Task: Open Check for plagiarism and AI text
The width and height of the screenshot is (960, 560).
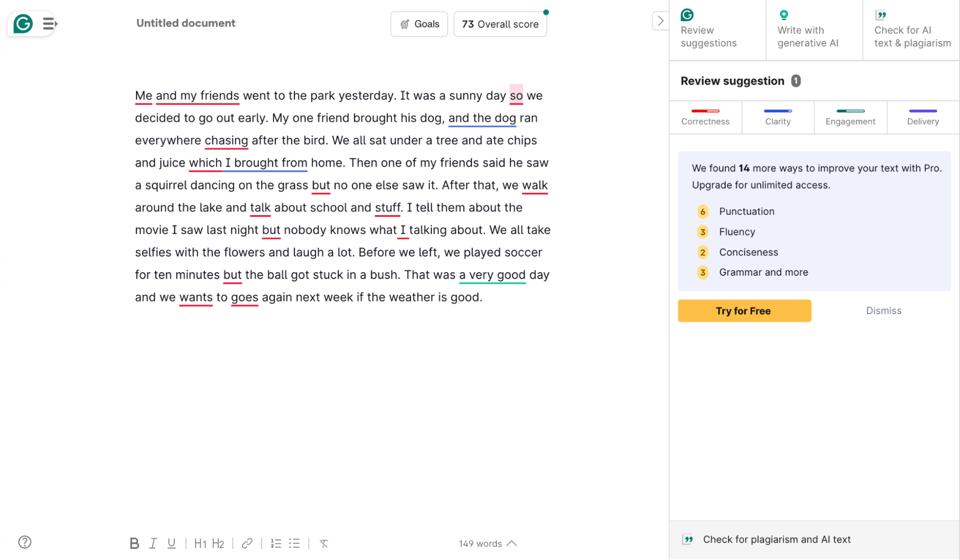Action: pyautogui.click(x=814, y=540)
